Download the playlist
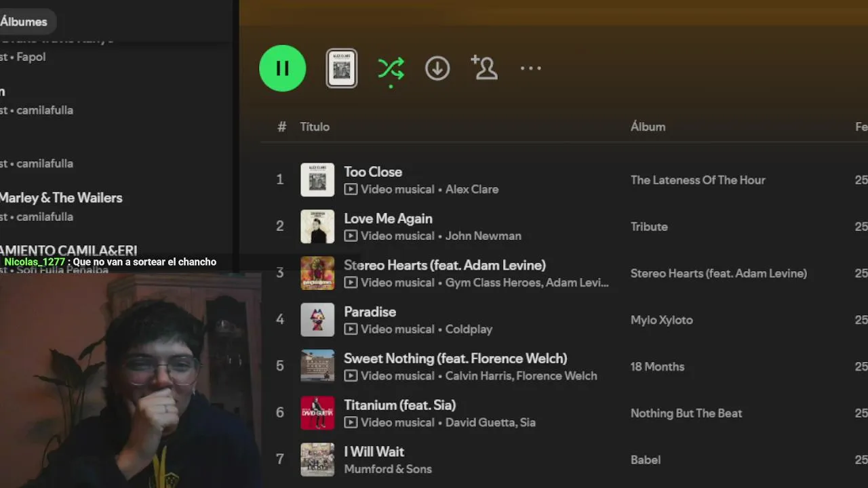Screen dimensions: 868x488 [437, 68]
